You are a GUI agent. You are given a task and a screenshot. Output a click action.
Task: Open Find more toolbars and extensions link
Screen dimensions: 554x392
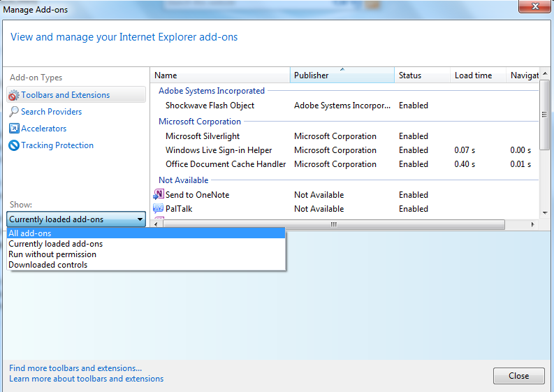[75, 368]
